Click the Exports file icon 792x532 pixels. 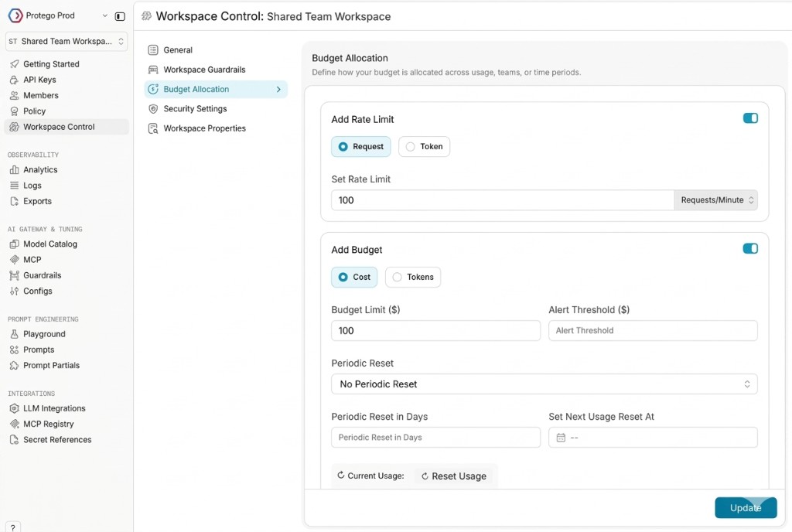14,201
